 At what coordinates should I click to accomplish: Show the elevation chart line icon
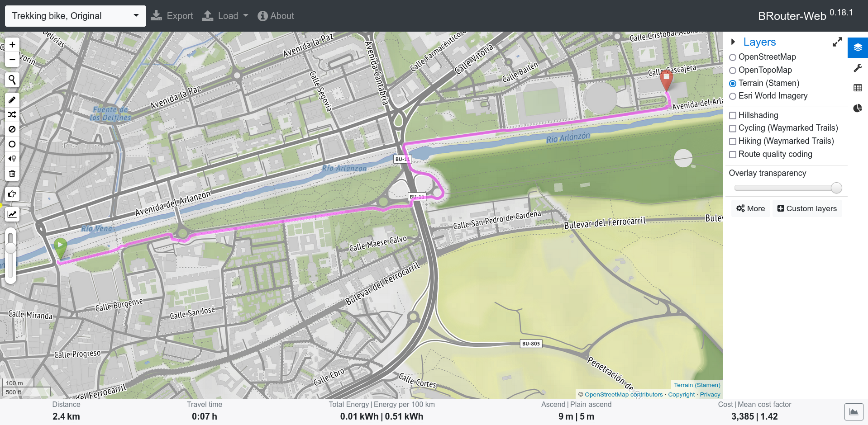(12, 214)
